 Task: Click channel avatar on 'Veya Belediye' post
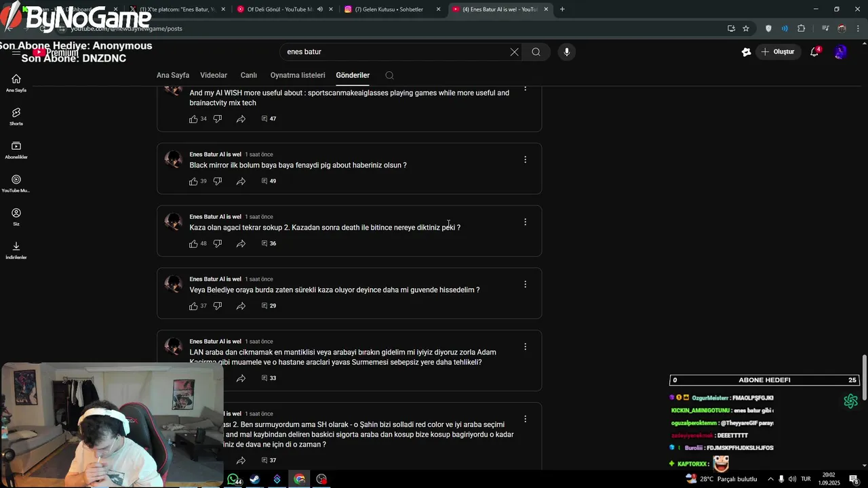pos(174,284)
